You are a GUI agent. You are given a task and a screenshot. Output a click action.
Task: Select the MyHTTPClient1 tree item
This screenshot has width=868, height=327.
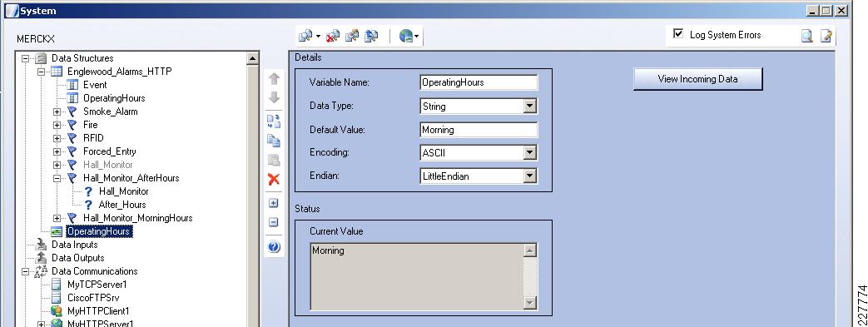click(98, 311)
